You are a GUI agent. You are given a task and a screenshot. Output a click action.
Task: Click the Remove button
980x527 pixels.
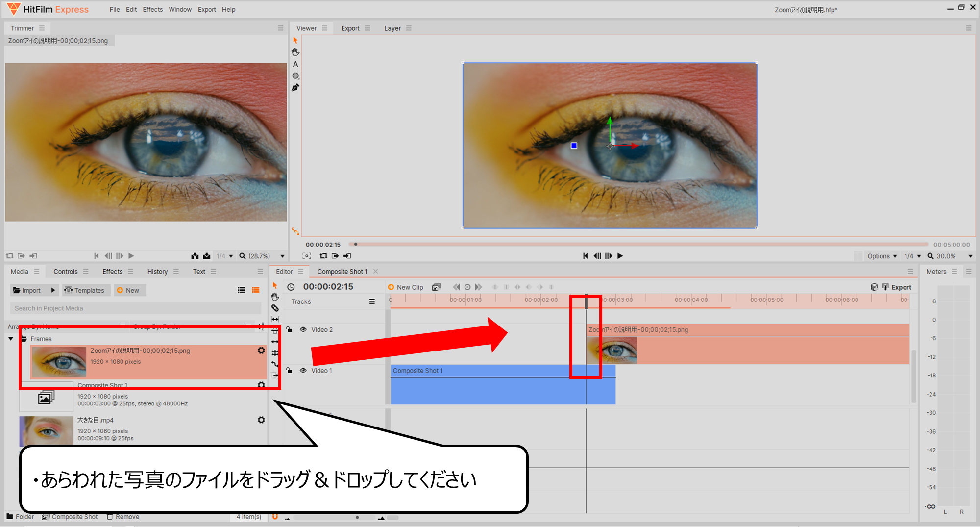pos(123,517)
